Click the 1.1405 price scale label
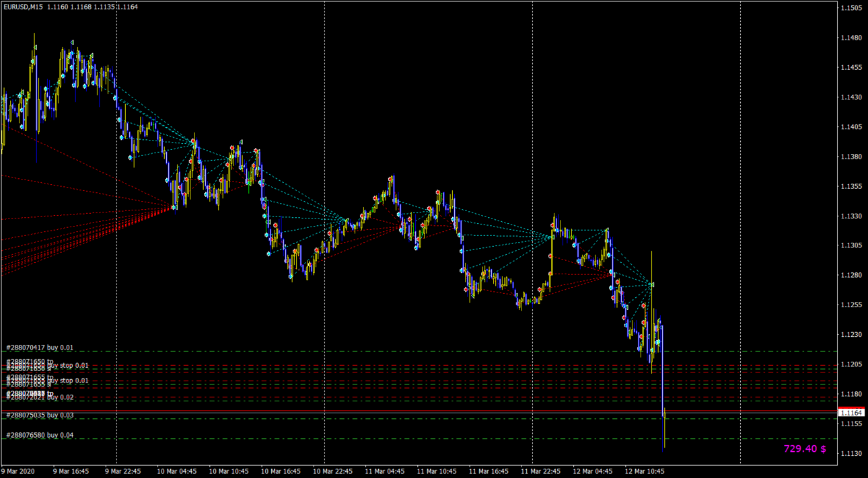This screenshot has width=868, height=478. [851, 126]
